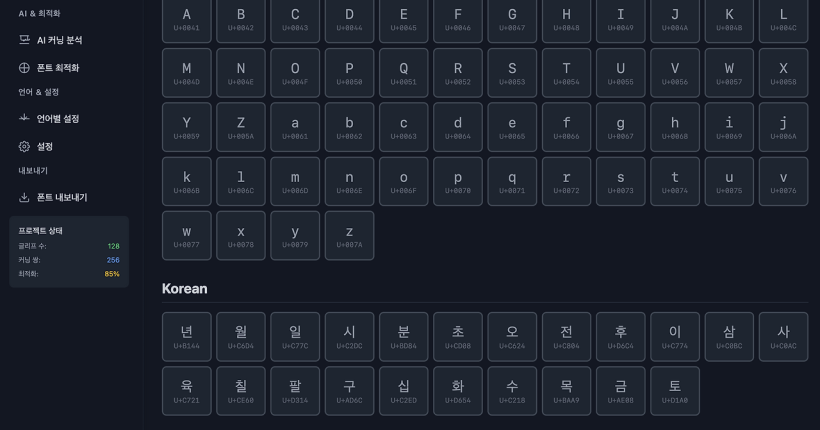The image size is (820, 430).
Task: Select the lowercase k glyph tile
Action: tap(187, 181)
